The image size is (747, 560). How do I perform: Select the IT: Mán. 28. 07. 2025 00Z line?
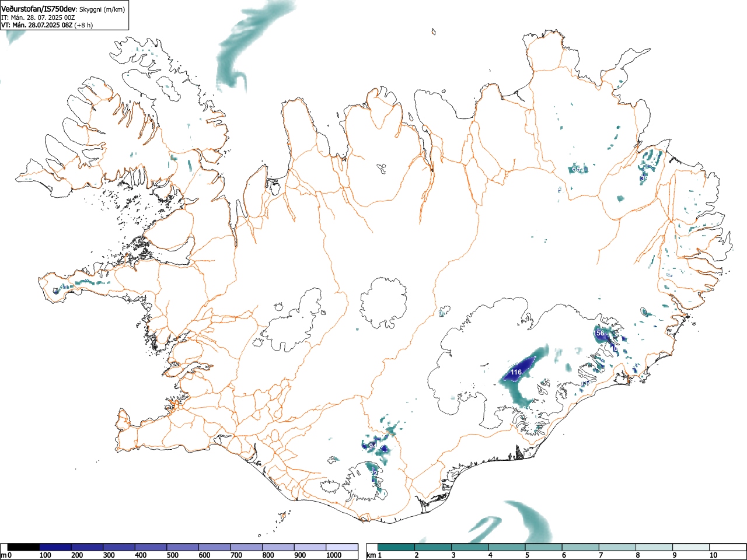coord(38,17)
